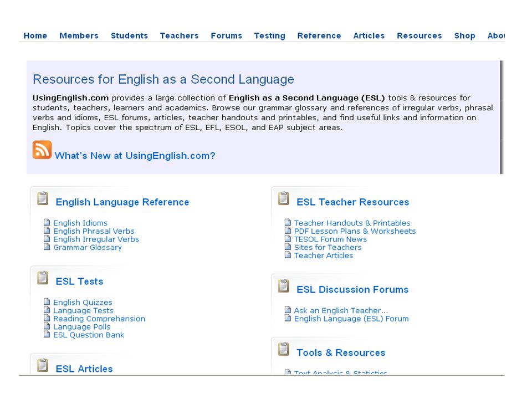Open the Resources menu item
The image size is (532, 399).
click(x=420, y=35)
